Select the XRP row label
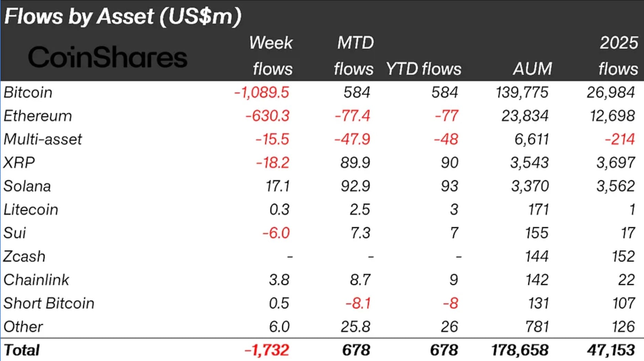Image resolution: width=644 pixels, height=361 pixels. click(19, 163)
